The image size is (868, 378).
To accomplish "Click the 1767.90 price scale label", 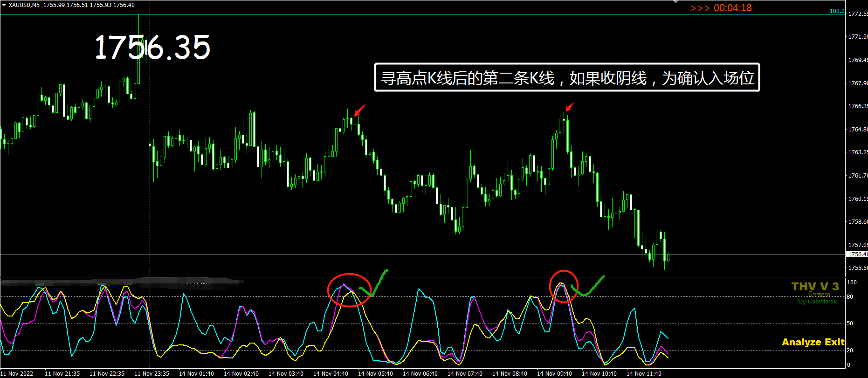I will [858, 83].
